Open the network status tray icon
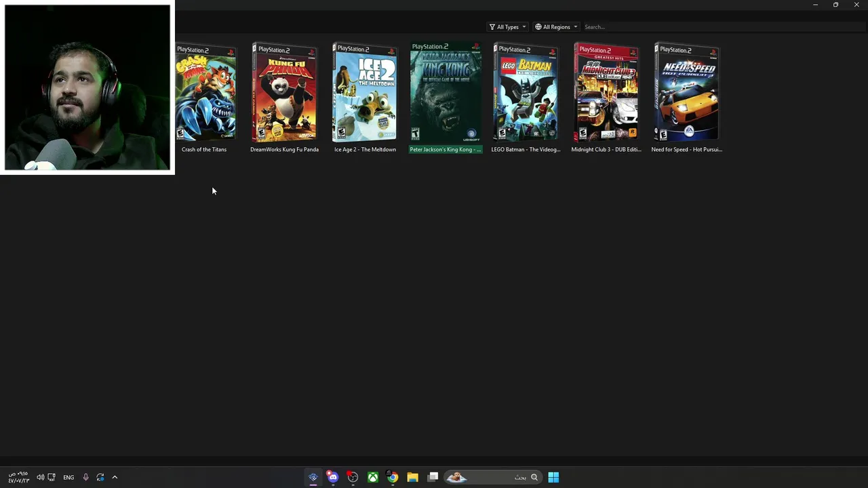 (x=52, y=477)
